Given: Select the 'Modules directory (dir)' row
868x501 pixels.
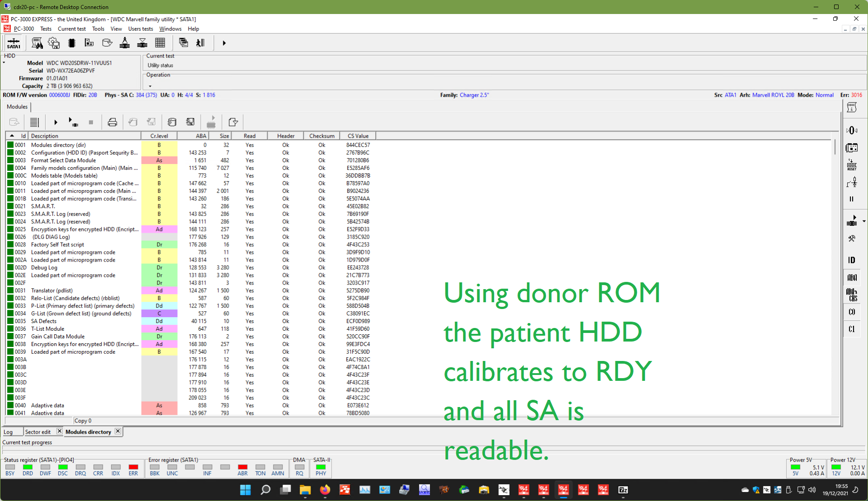Looking at the screenshot, I should (x=190, y=145).
